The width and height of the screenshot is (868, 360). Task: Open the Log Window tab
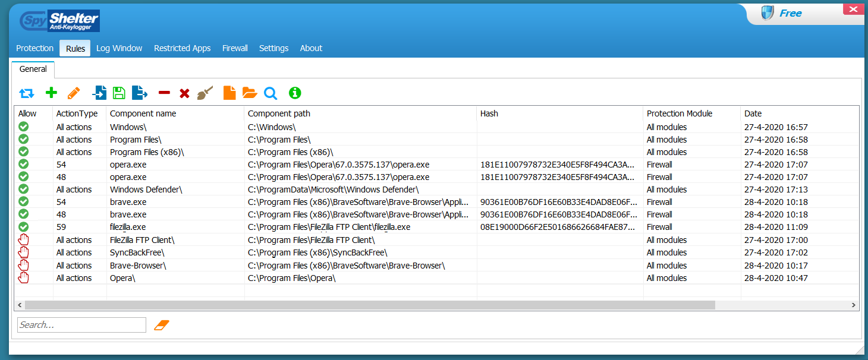pos(119,48)
